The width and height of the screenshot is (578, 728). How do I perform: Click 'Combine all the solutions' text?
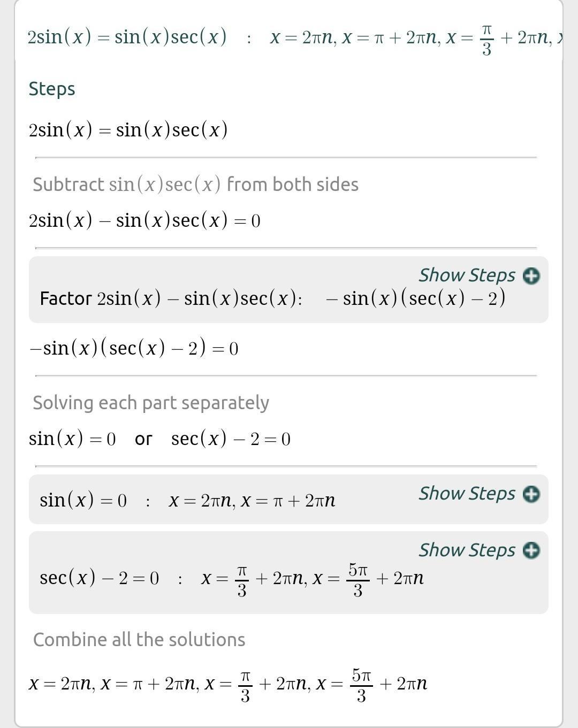pos(139,640)
